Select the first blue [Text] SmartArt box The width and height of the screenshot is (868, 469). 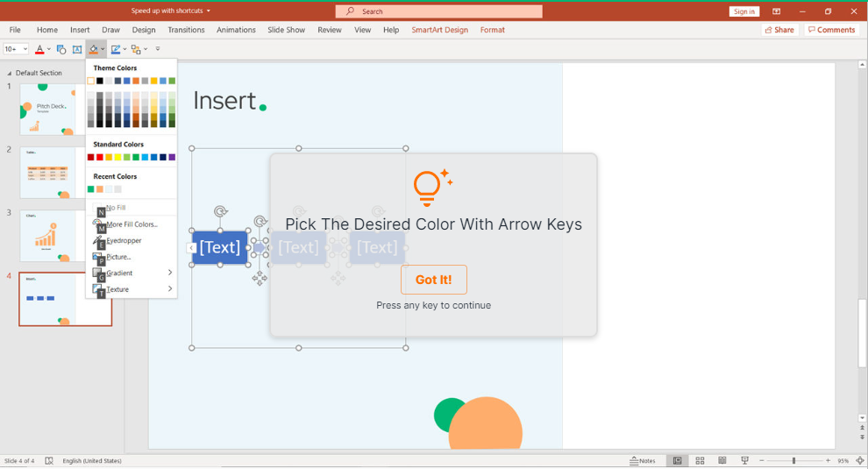click(x=220, y=247)
